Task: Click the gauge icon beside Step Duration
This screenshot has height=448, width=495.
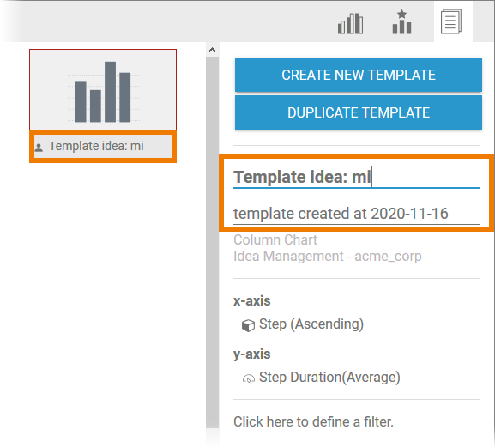Action: pos(249,378)
